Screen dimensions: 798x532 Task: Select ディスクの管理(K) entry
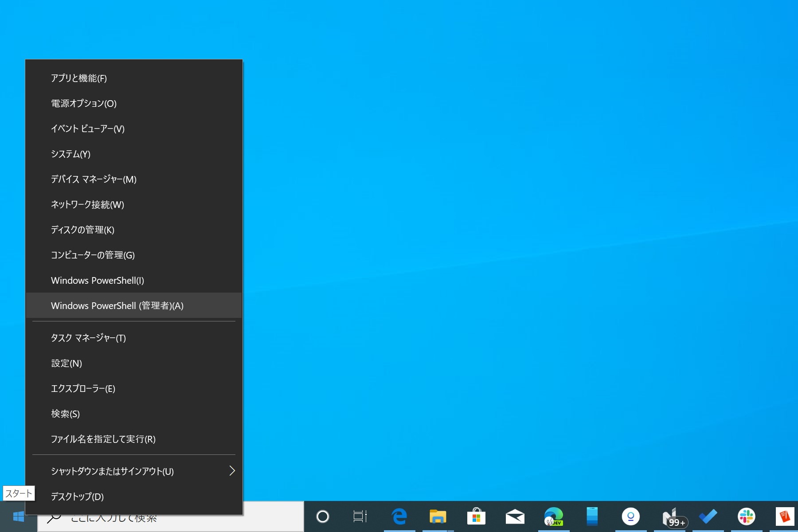pos(133,230)
